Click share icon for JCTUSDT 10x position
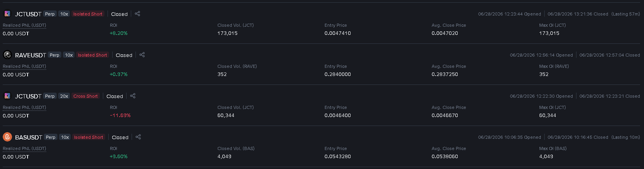644x169 pixels. pos(137,14)
